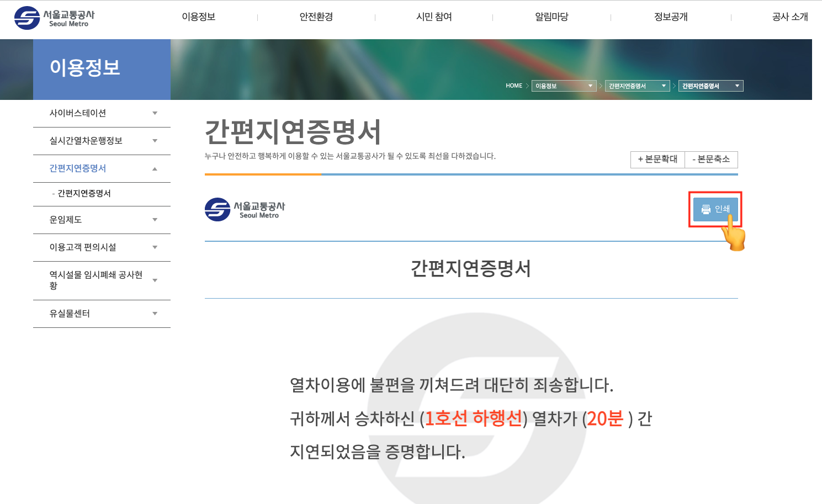Click the red 1호선 하행선 text
This screenshot has height=504, width=822.
tap(473, 418)
